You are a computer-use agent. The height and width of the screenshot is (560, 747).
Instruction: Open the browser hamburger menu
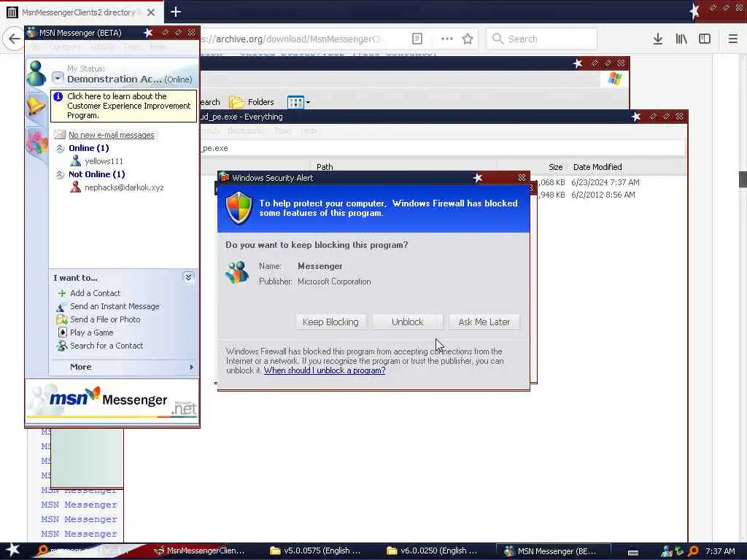[x=733, y=39]
